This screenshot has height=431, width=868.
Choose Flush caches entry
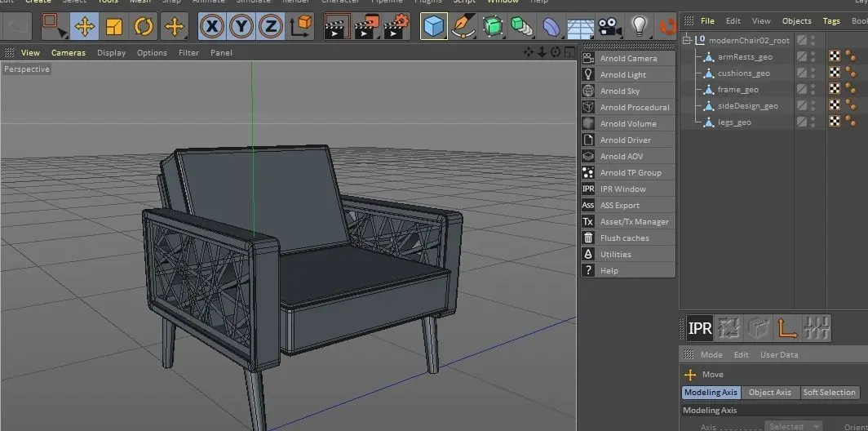628,238
